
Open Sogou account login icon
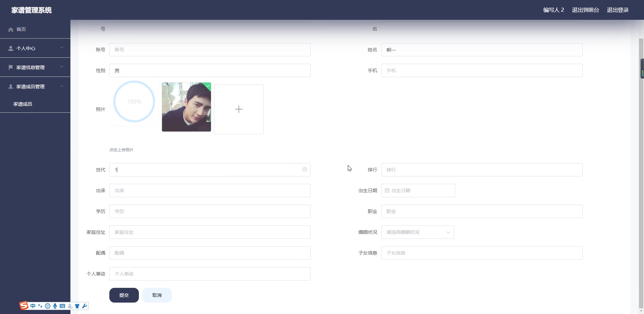(x=70, y=306)
